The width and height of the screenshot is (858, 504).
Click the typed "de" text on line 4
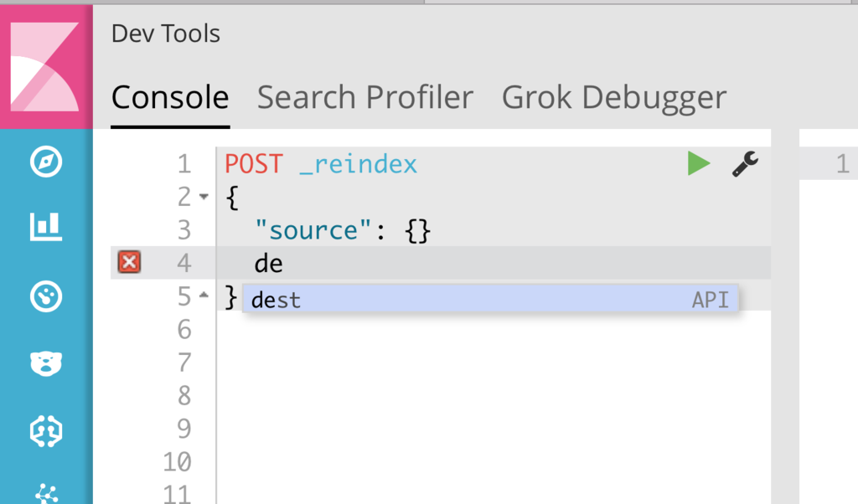tap(269, 265)
